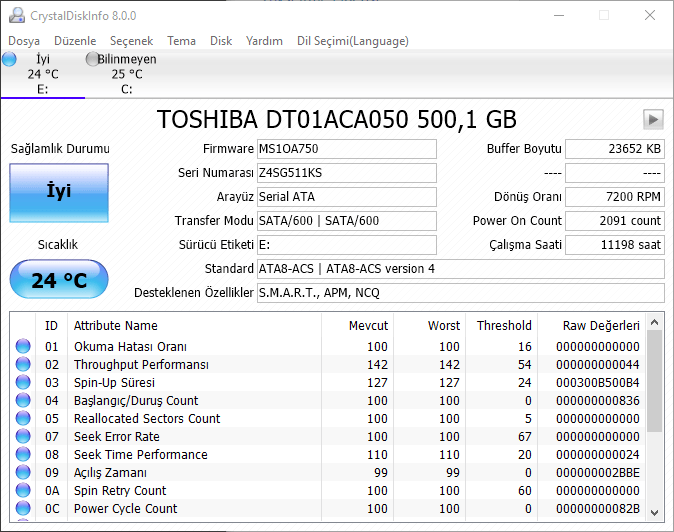Open the Tema menu

pyautogui.click(x=181, y=41)
